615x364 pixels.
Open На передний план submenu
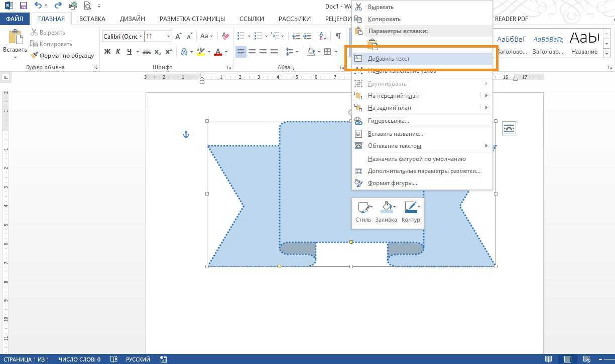[422, 96]
